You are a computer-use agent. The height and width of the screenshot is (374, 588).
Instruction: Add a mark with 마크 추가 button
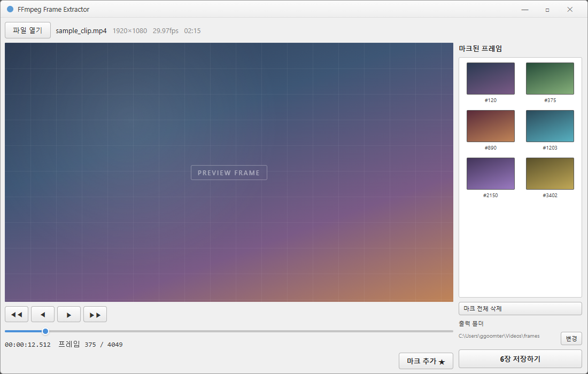coord(426,361)
